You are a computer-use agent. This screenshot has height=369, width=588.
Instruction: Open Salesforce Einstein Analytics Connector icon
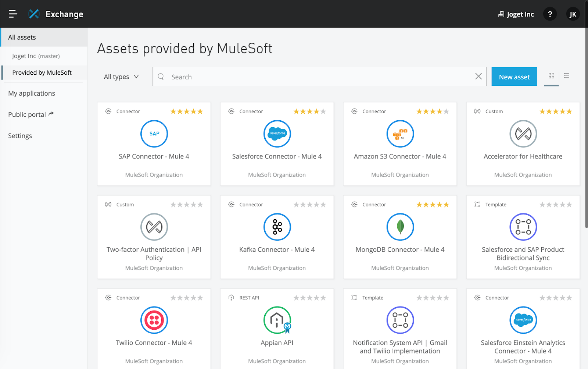523,320
